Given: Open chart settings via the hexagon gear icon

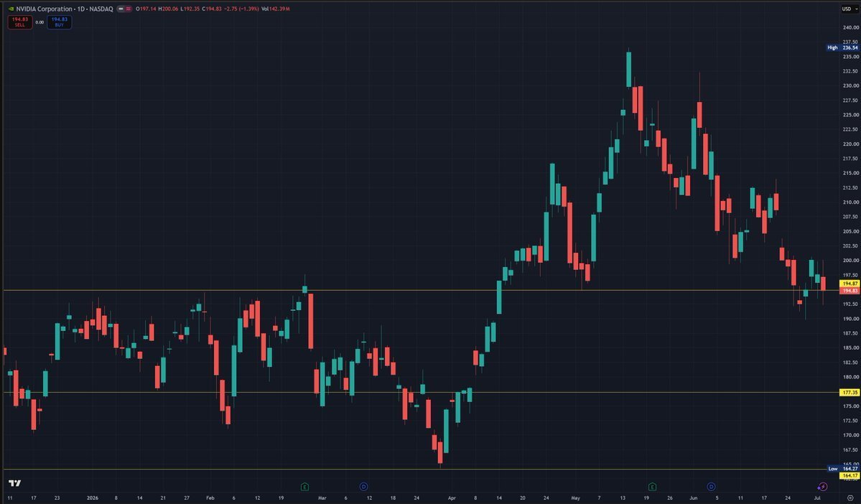Looking at the screenshot, I should pos(850,498).
